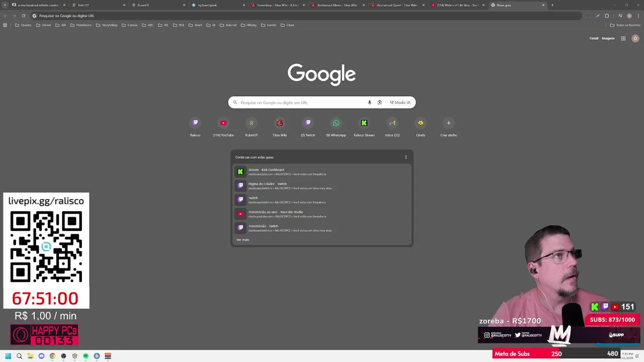Open a new tab with the plus button

552,5
